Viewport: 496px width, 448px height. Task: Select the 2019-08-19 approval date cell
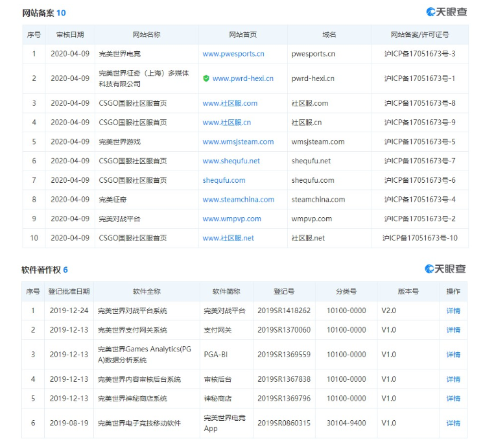(69, 423)
